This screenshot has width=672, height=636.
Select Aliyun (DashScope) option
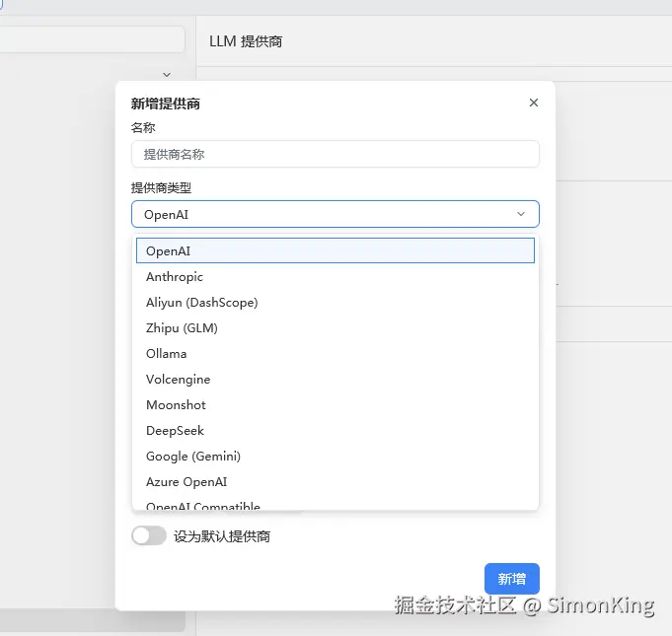tap(336, 303)
